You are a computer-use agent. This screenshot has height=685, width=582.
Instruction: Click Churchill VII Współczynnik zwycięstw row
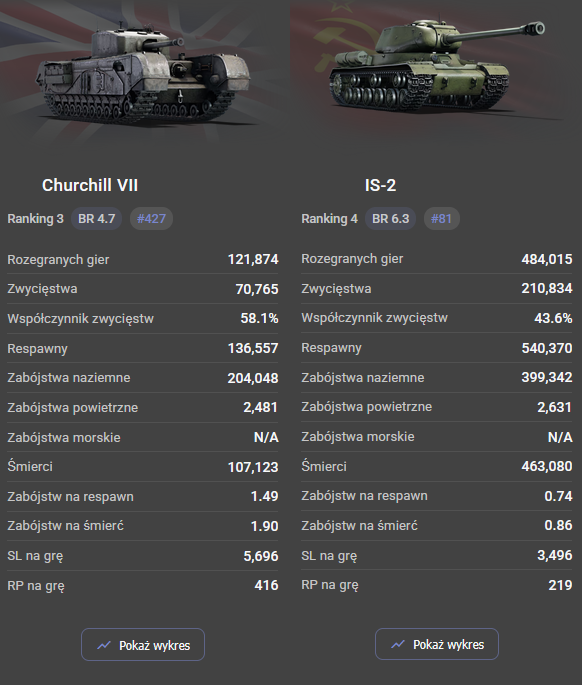(142, 318)
